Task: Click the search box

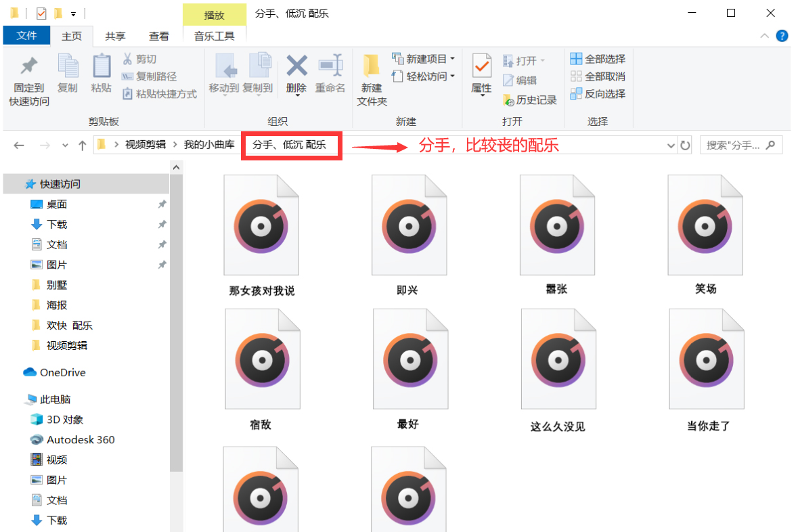Action: tap(741, 146)
